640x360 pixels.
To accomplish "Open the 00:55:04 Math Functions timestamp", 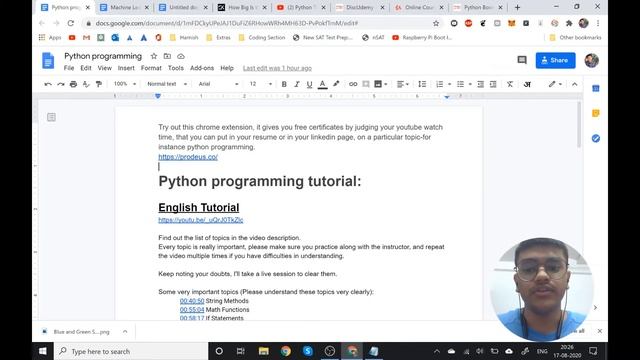I will pos(192,310).
